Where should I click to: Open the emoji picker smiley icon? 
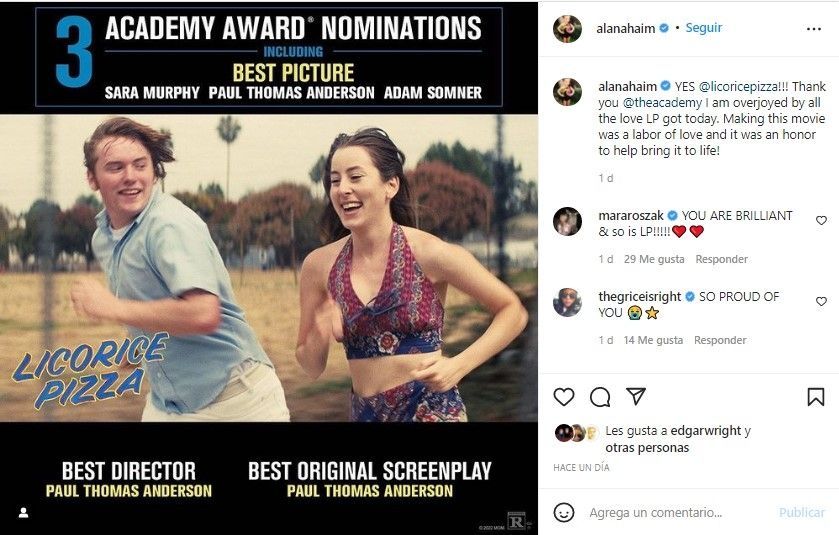pyautogui.click(x=564, y=512)
